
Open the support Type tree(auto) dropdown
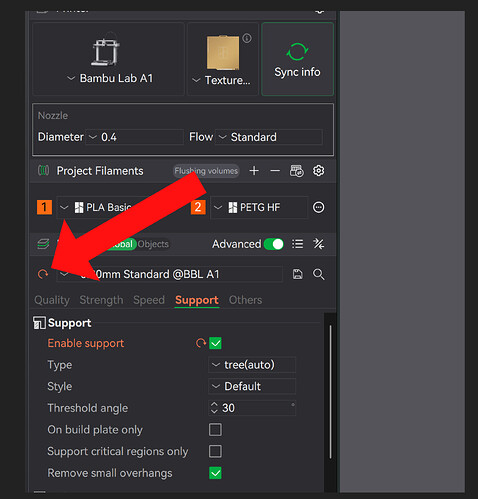[252, 365]
